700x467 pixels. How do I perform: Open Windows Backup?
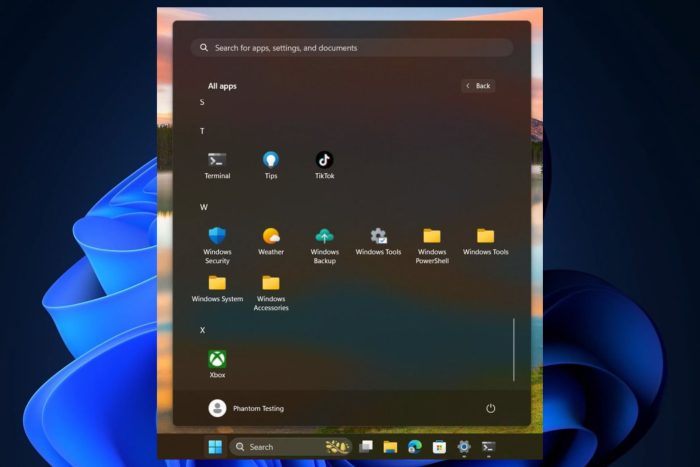tap(324, 246)
